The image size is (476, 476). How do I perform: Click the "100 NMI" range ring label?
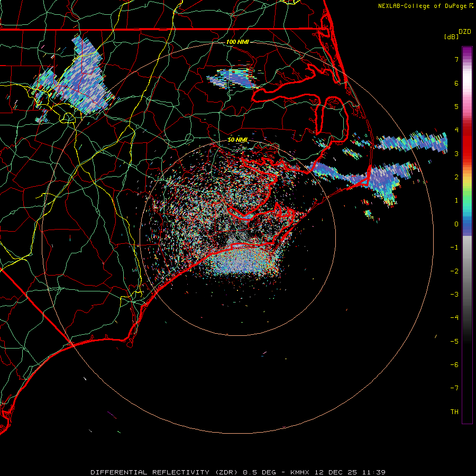pos(237,42)
